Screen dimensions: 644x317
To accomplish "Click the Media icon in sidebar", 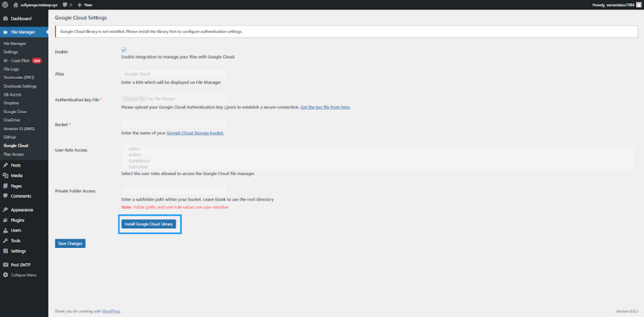I will coord(6,175).
